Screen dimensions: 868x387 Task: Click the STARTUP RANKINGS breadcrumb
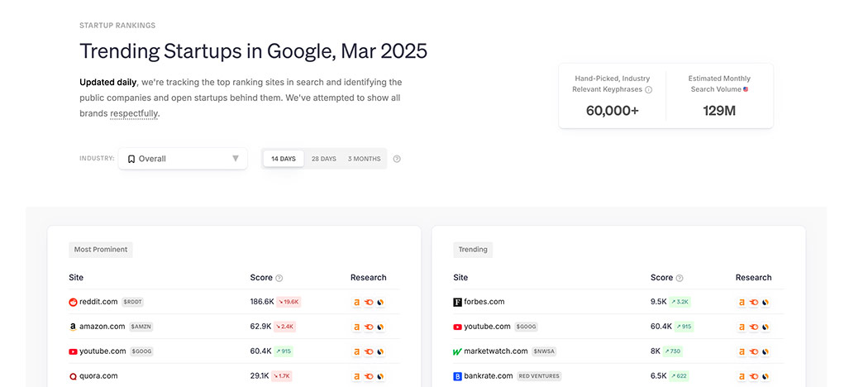[117, 26]
